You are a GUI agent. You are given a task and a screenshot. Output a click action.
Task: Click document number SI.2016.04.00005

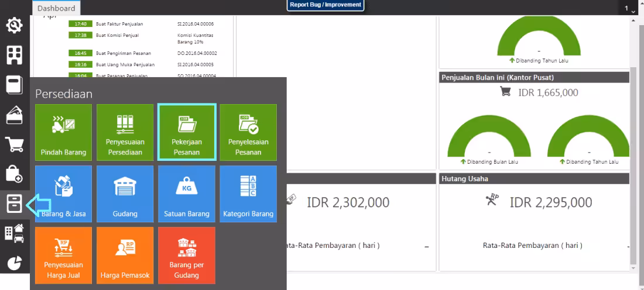[x=196, y=65]
